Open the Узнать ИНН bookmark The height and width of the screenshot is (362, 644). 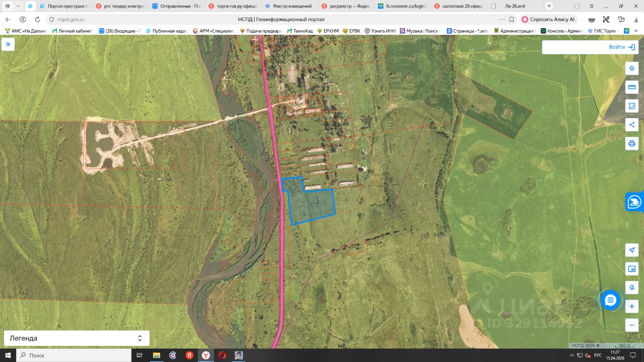tap(380, 31)
